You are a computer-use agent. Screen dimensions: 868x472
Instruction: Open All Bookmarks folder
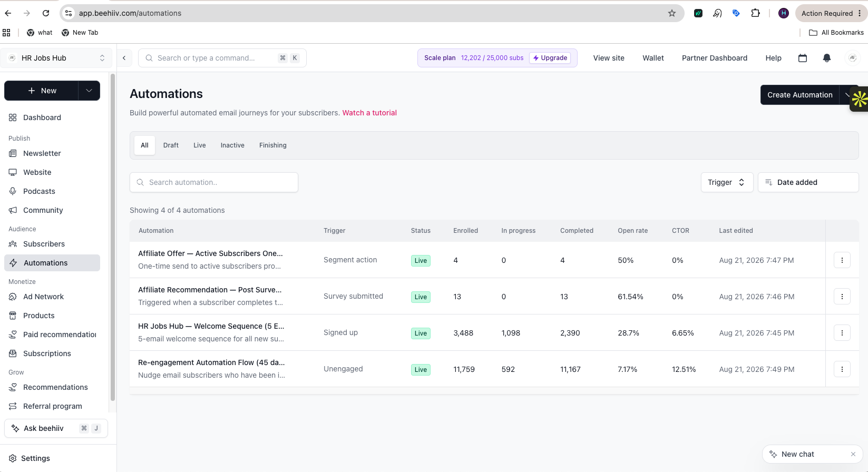click(x=836, y=33)
